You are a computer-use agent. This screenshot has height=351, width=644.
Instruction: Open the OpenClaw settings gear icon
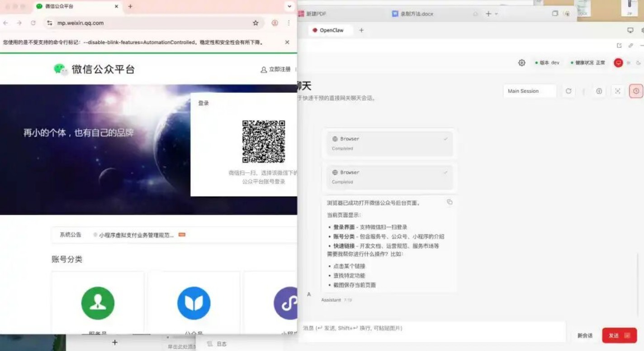click(521, 63)
